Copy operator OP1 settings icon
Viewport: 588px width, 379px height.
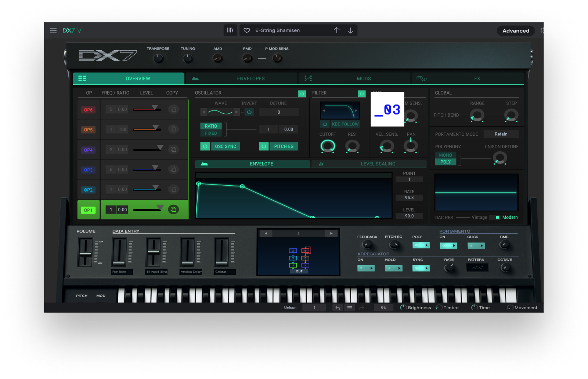click(x=173, y=209)
